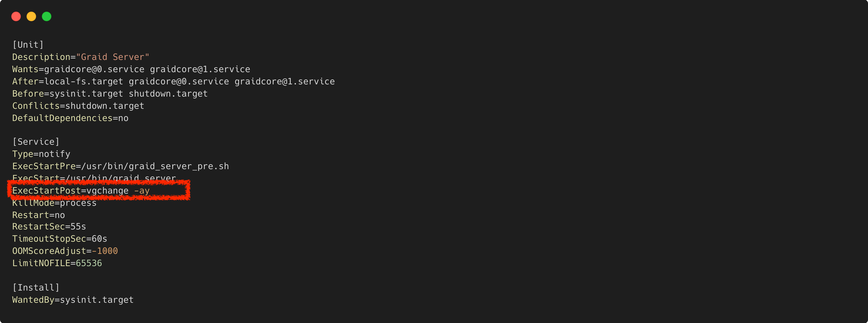Click the Wants=graidcore@0.service line
The width and height of the screenshot is (868, 323).
click(x=131, y=69)
